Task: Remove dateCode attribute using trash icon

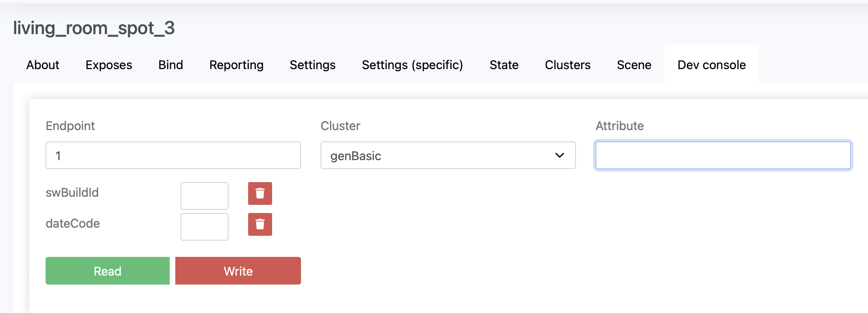Action: (260, 224)
